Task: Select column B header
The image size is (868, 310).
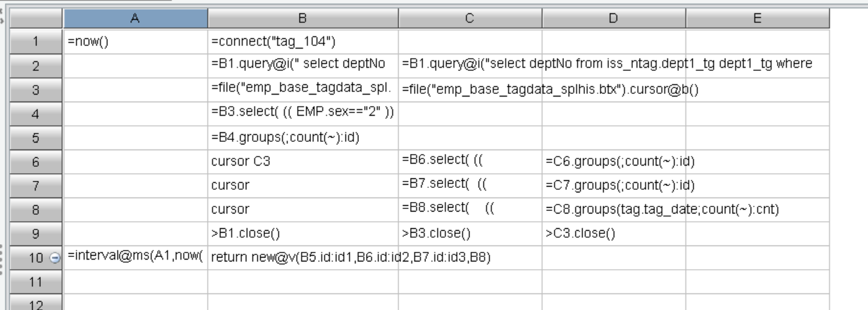Action: click(x=303, y=20)
